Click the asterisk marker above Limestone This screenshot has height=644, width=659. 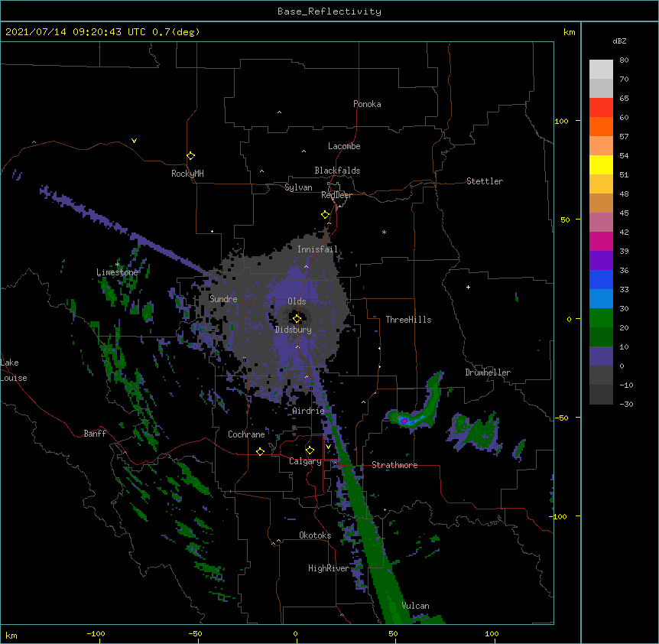[x=117, y=265]
